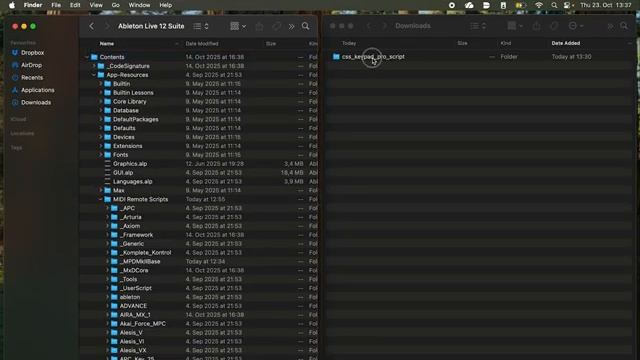Change view mode in Downloads window toolbar

[x=478, y=26]
